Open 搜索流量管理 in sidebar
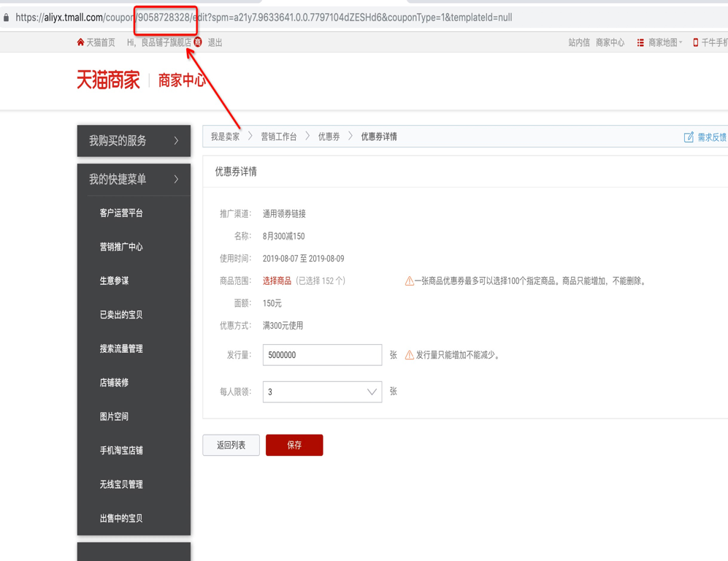The width and height of the screenshot is (728, 561). [x=121, y=348]
